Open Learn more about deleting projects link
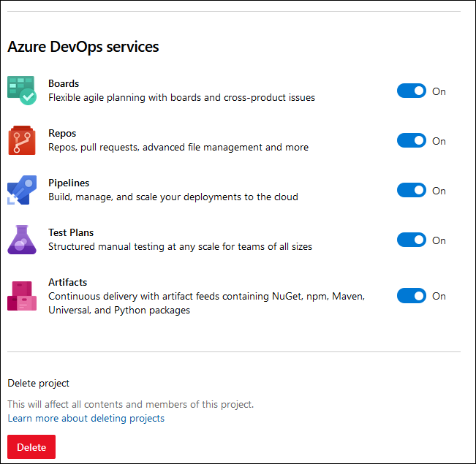476x464 pixels. (86, 418)
